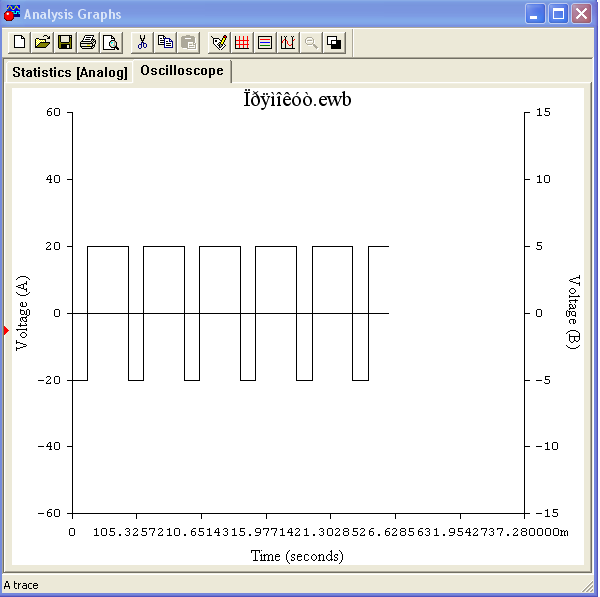The height and width of the screenshot is (597, 600).
Task: Click the restore zoom magnifier icon
Action: coord(311,42)
